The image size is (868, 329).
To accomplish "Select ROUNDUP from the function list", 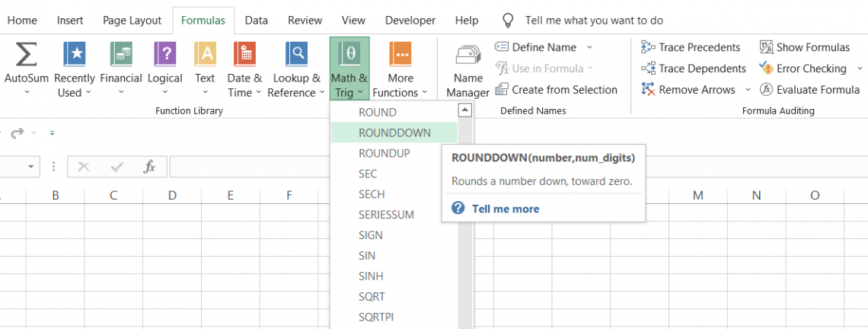I will 385,153.
